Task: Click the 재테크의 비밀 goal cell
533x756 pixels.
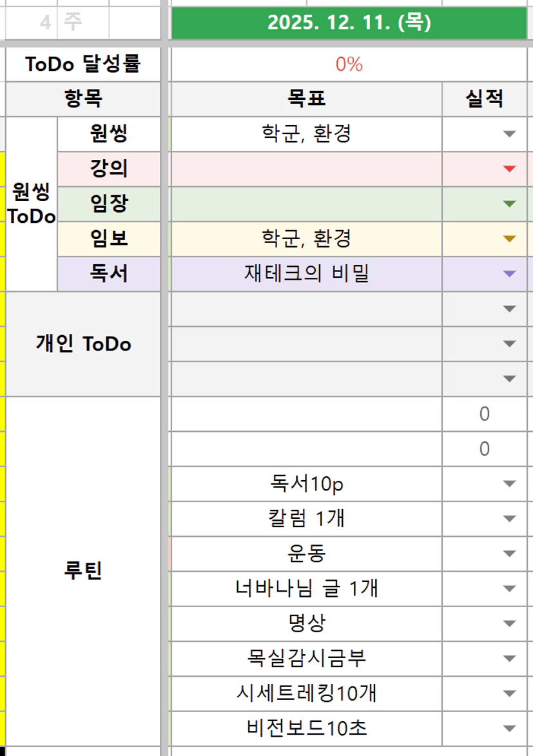Action: point(306,274)
